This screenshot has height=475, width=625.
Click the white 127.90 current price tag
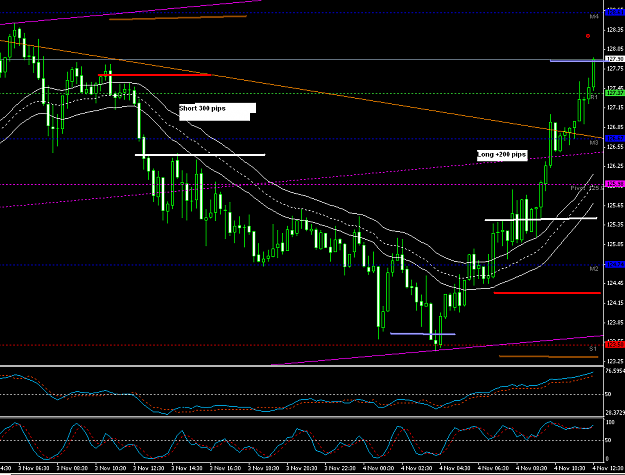pyautogui.click(x=615, y=59)
